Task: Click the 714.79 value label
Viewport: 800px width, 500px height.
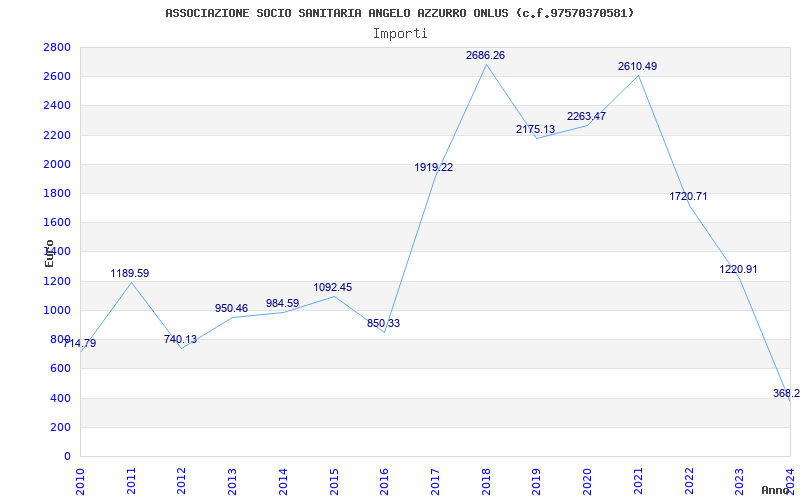Action: tap(80, 343)
